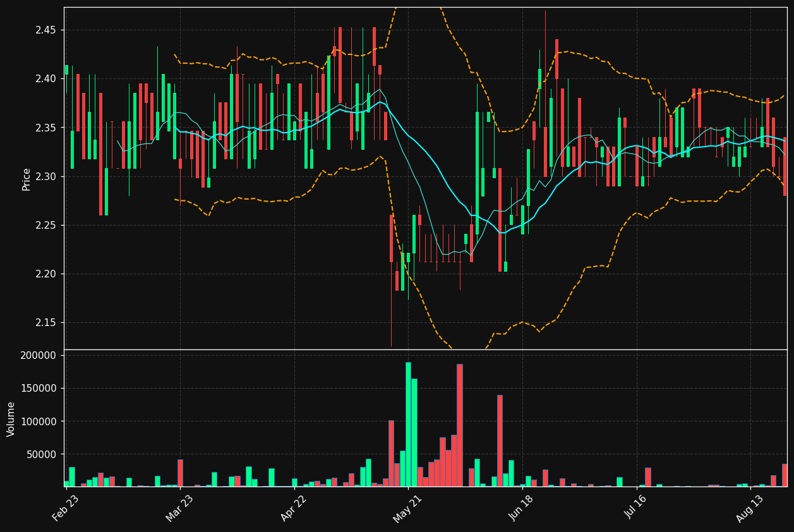Click the 50000 volume axis value
Image resolution: width=794 pixels, height=532 pixels.
pyautogui.click(x=42, y=454)
